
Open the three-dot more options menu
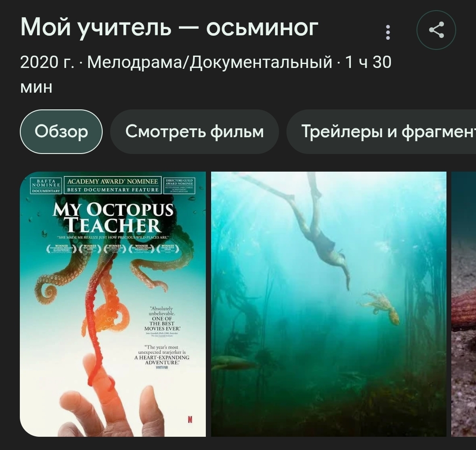[388, 32]
